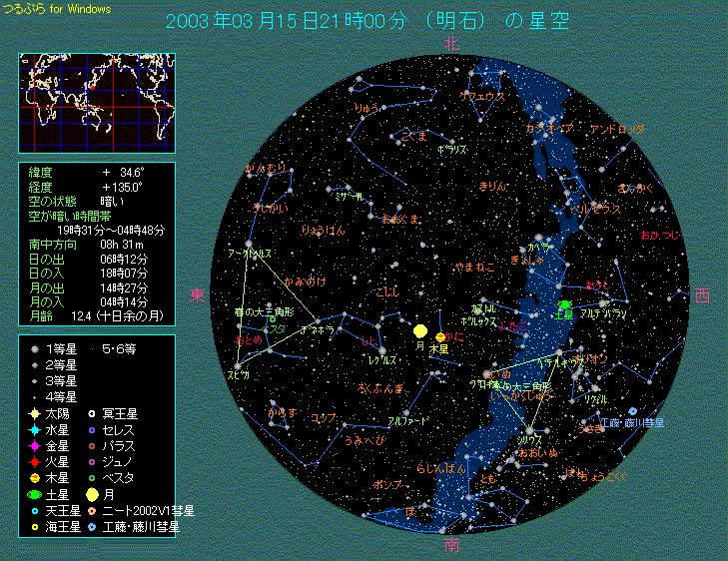The image size is (728, 561).
Task: Click the blue 工藤・藤川彗星 comet marker on the chart
Action: tap(632, 411)
